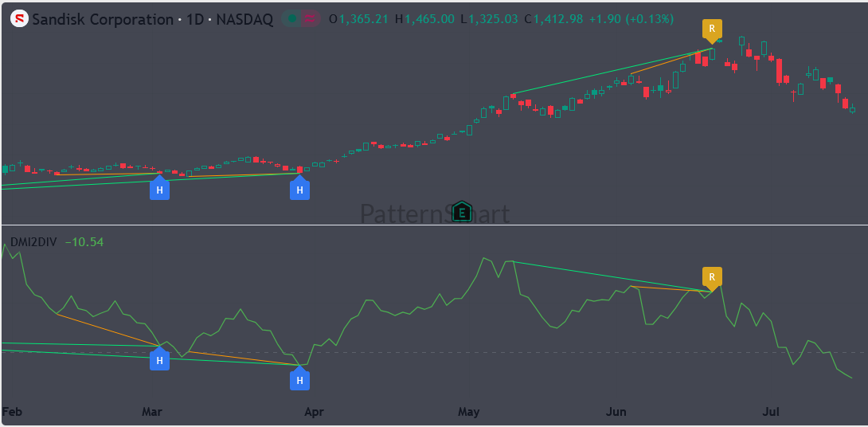Click the green market-open status dot
This screenshot has width=868, height=427.
pos(292,19)
